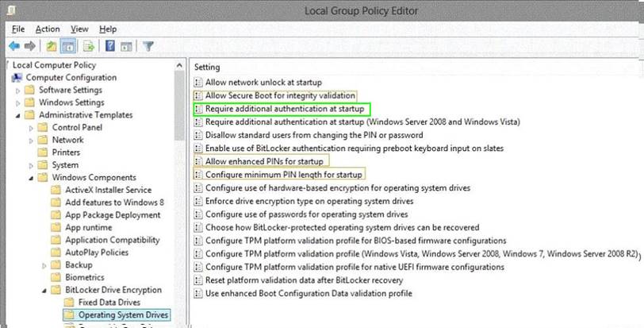Click the Forward arrow in the toolbar
Image resolution: width=644 pixels, height=328 pixels.
[x=30, y=46]
